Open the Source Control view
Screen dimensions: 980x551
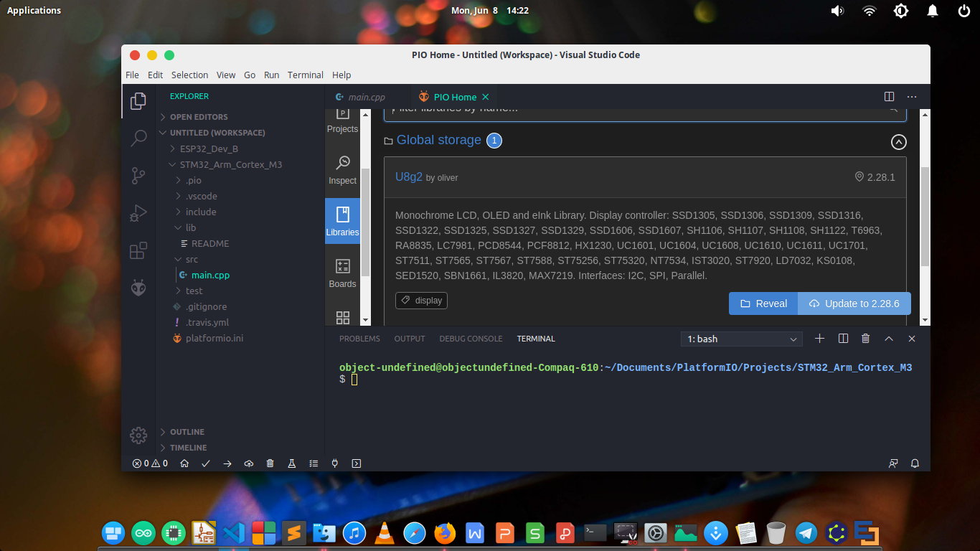point(138,175)
